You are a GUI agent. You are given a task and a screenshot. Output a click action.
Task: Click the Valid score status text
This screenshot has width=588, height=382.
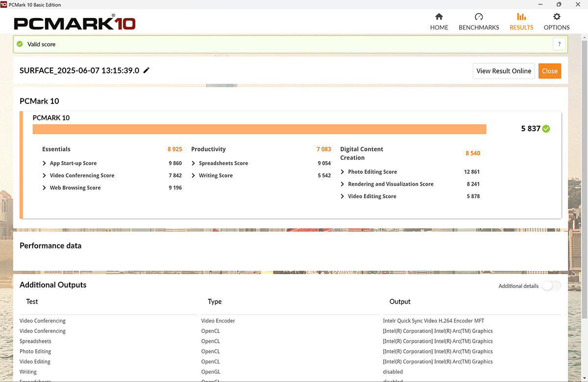tap(42, 44)
